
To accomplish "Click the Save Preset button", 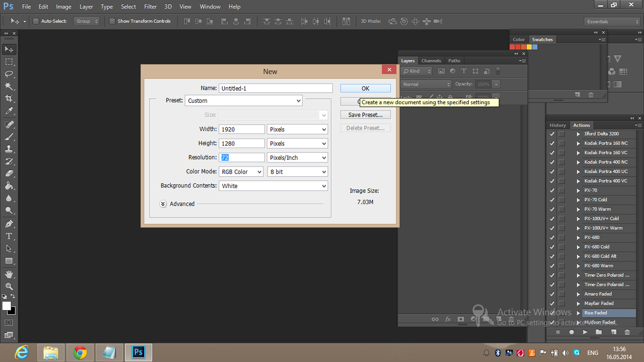I will click(365, 115).
